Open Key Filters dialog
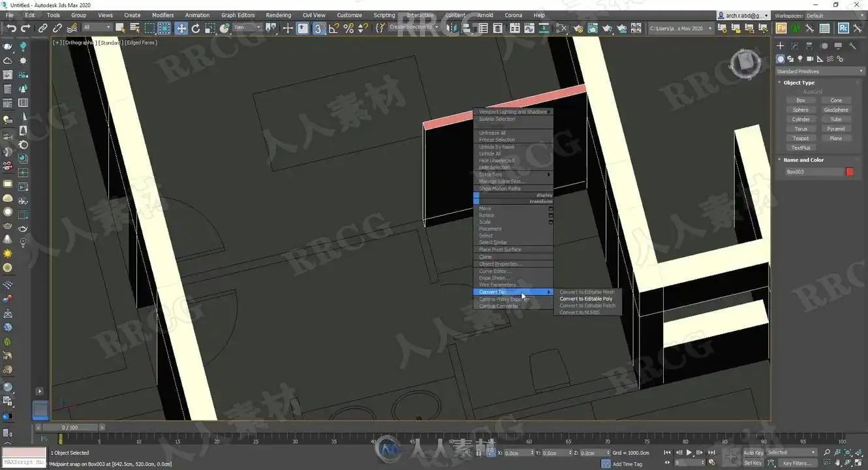 pyautogui.click(x=797, y=463)
